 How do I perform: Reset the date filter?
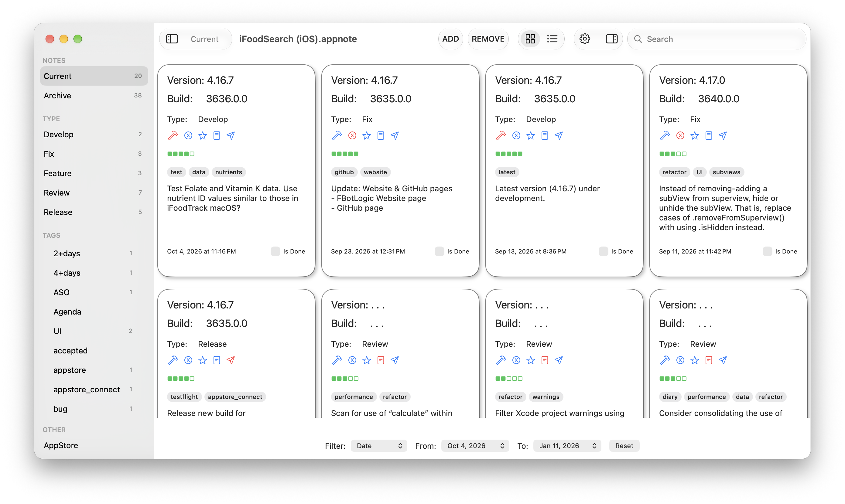(x=624, y=446)
